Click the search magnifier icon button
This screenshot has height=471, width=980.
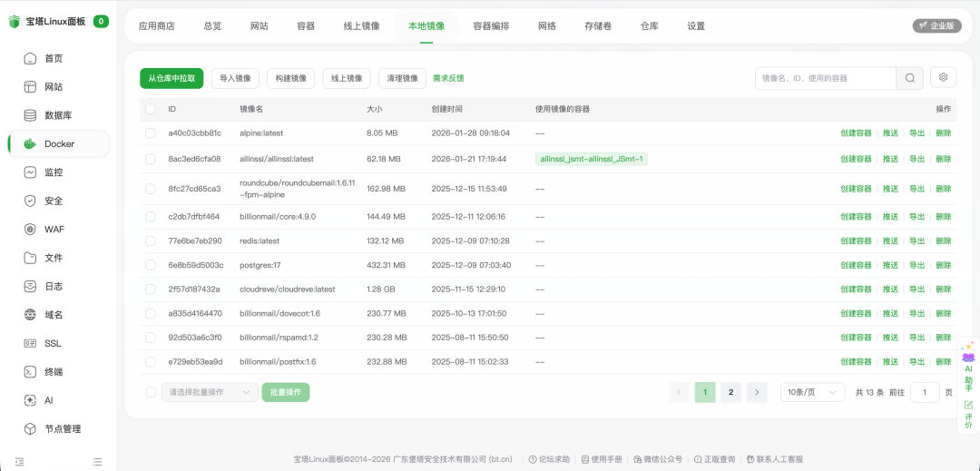point(910,78)
